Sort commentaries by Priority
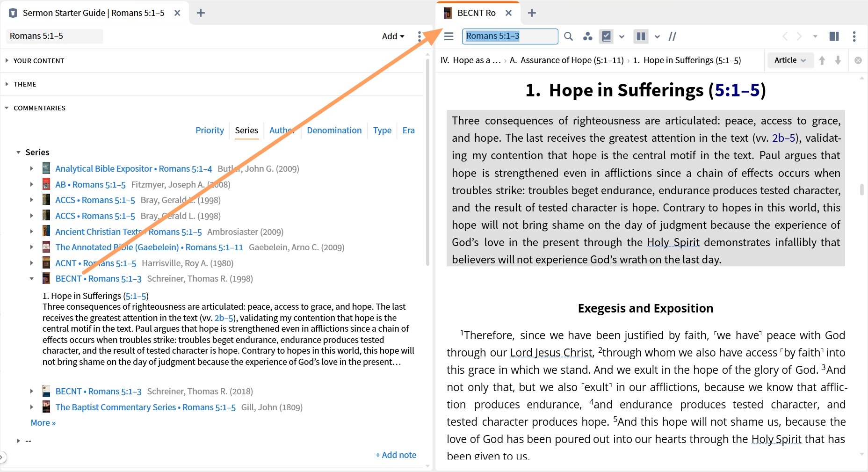This screenshot has width=868, height=472. (210, 131)
